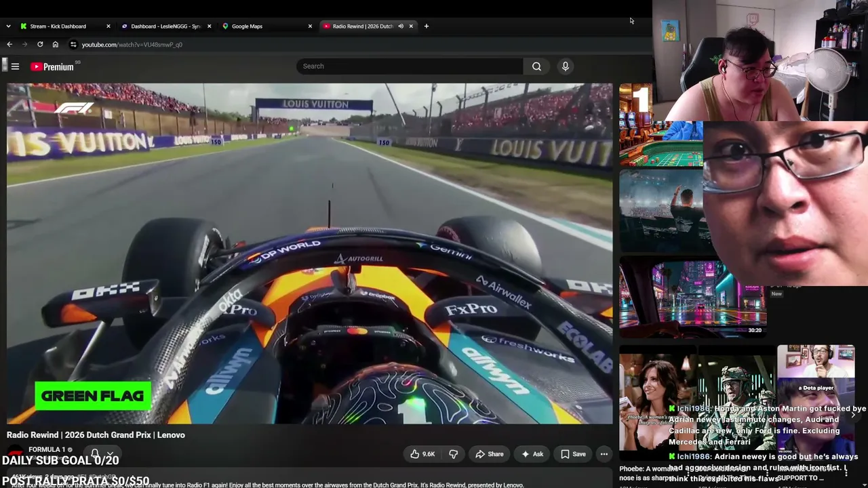Switch to the Dashboard - LeslieNGGG tab
Image resolution: width=868 pixels, height=488 pixels.
point(166,26)
